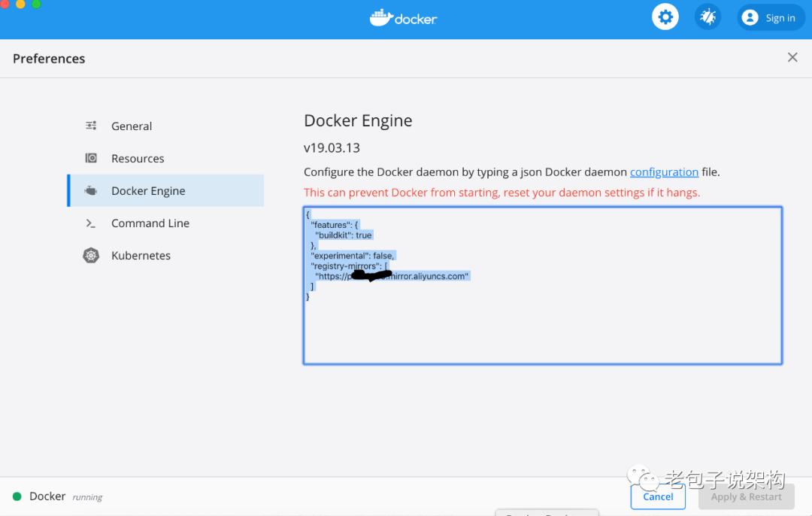This screenshot has height=516, width=812.
Task: Click the Docker whale logo
Action: [x=404, y=18]
